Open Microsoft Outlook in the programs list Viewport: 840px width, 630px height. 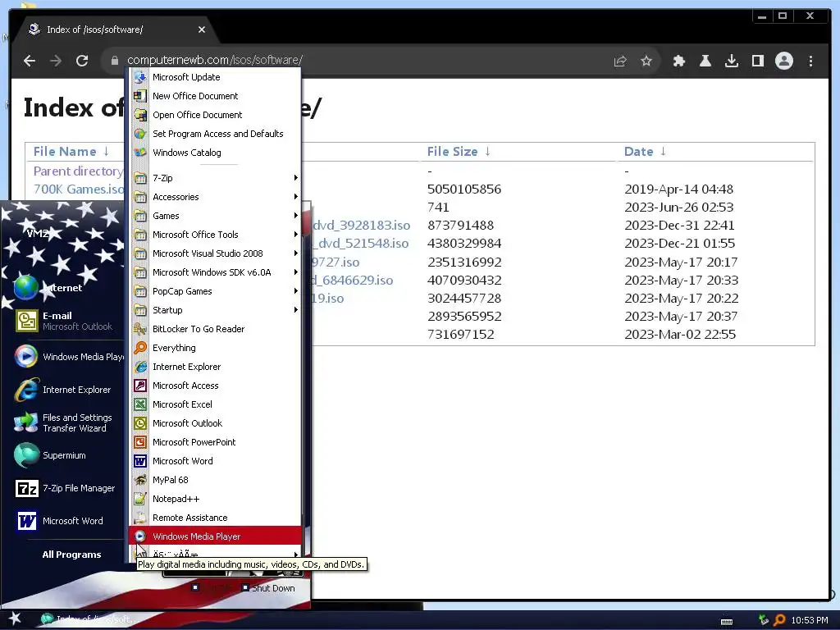(x=215, y=423)
